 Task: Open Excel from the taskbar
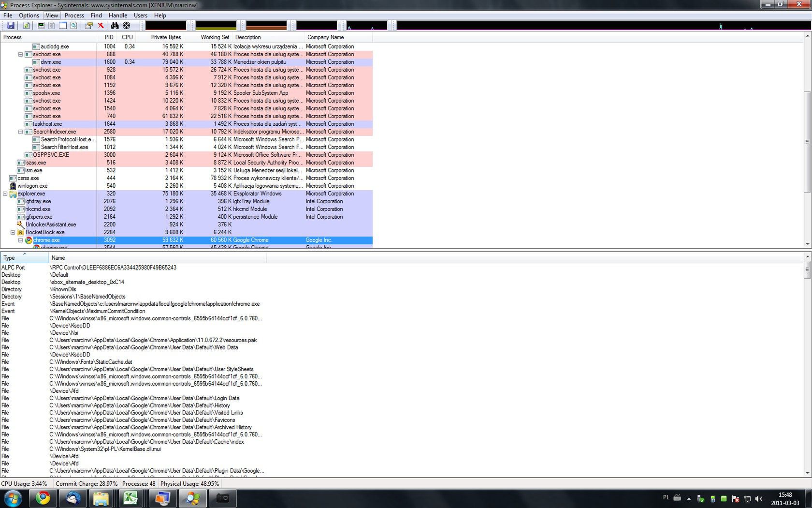[131, 498]
